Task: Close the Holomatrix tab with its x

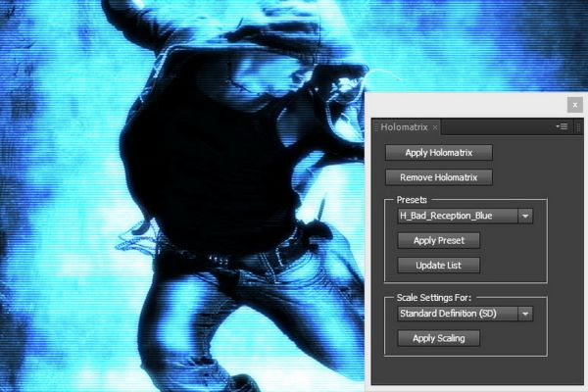Action: (x=435, y=127)
